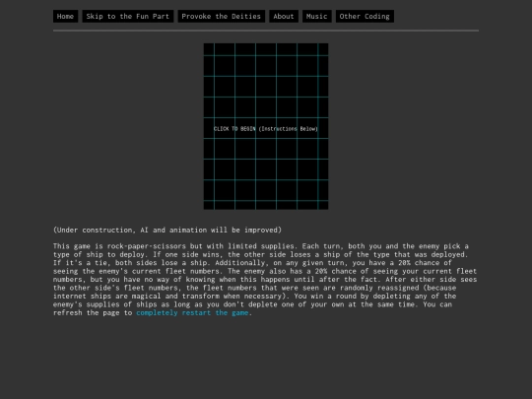Go to Skip to the Fun Part
This screenshot has height=399, width=532.
pos(127,17)
